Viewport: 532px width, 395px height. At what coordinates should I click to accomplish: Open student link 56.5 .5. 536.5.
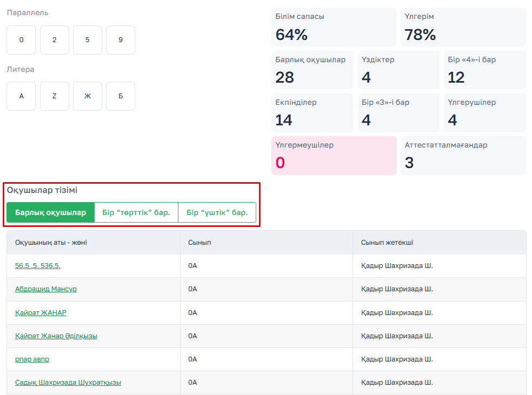click(38, 266)
